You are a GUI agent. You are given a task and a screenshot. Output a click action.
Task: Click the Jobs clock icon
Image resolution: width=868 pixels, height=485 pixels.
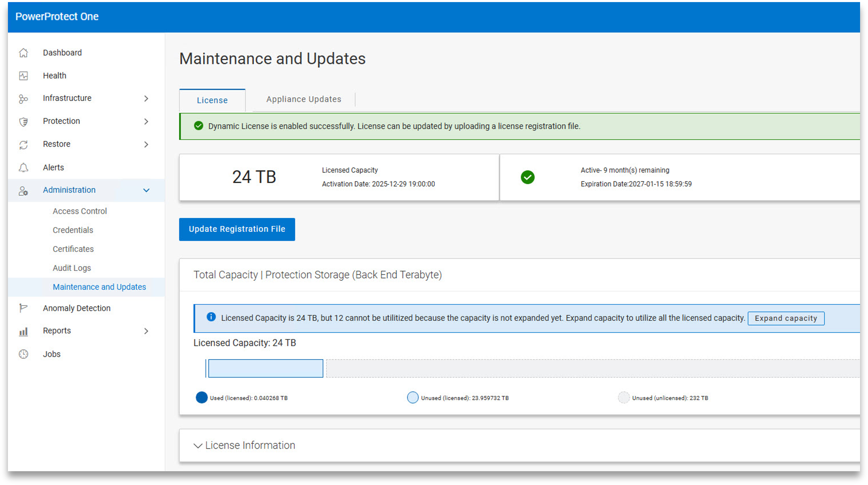23,354
